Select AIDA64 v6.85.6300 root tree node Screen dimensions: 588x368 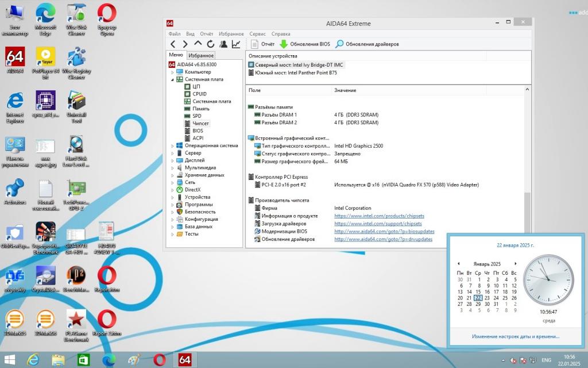pyautogui.click(x=192, y=64)
